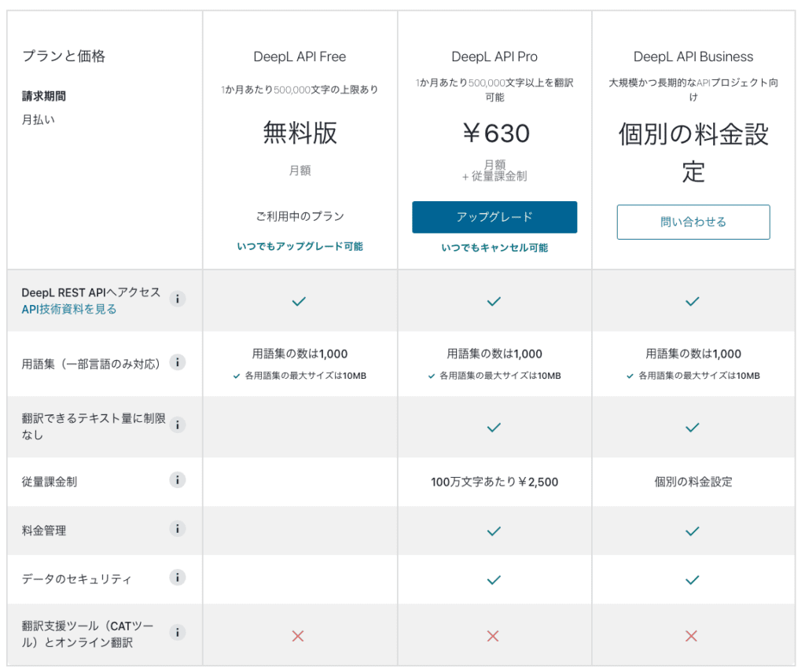Click red X under API Pro CAT tools

pyautogui.click(x=493, y=636)
